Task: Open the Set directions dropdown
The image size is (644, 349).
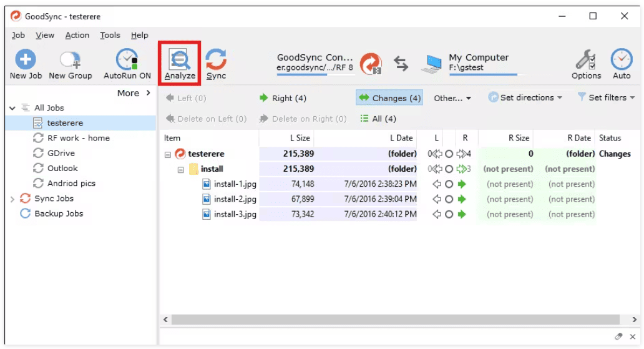Action: [525, 98]
